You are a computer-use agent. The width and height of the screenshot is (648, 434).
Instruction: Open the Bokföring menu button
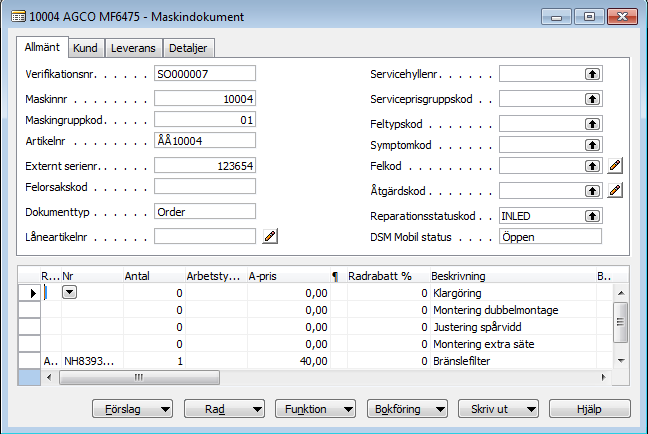(x=407, y=409)
